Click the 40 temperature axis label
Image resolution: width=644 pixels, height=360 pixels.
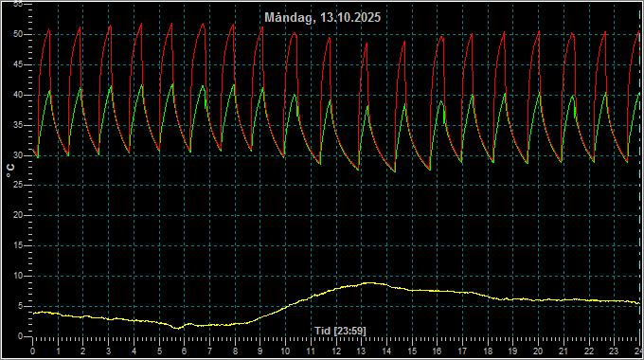pos(18,95)
